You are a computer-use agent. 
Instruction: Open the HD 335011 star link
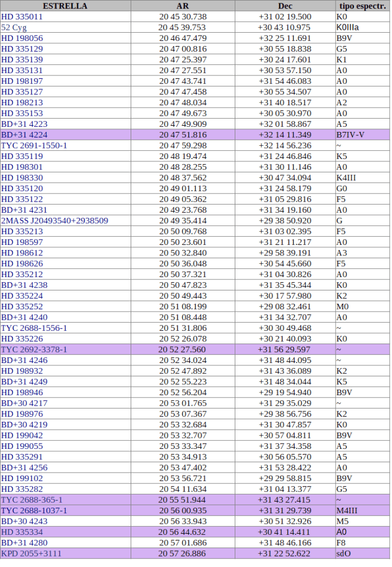[22, 17]
